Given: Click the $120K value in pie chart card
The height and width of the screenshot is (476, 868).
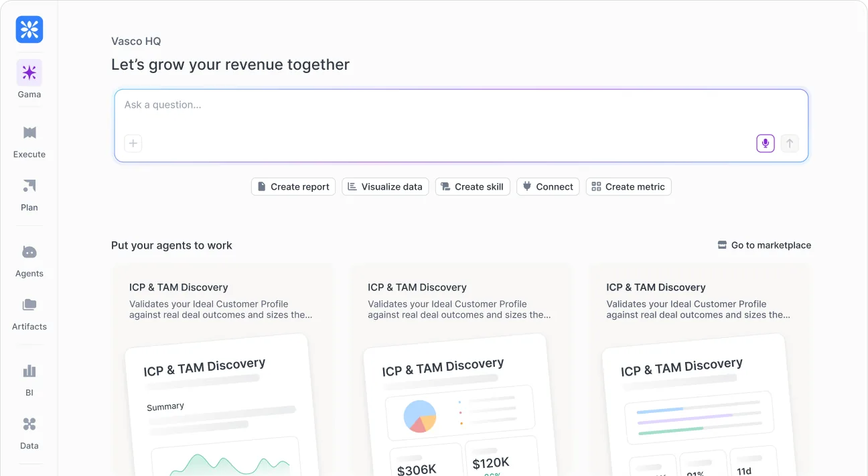Looking at the screenshot, I should pos(491,463).
